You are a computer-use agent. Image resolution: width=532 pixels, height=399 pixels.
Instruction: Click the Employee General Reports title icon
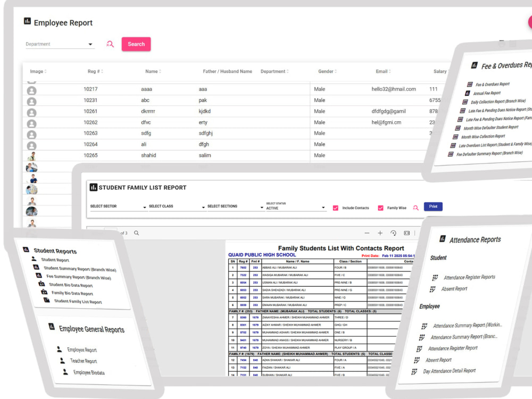pos(52,327)
